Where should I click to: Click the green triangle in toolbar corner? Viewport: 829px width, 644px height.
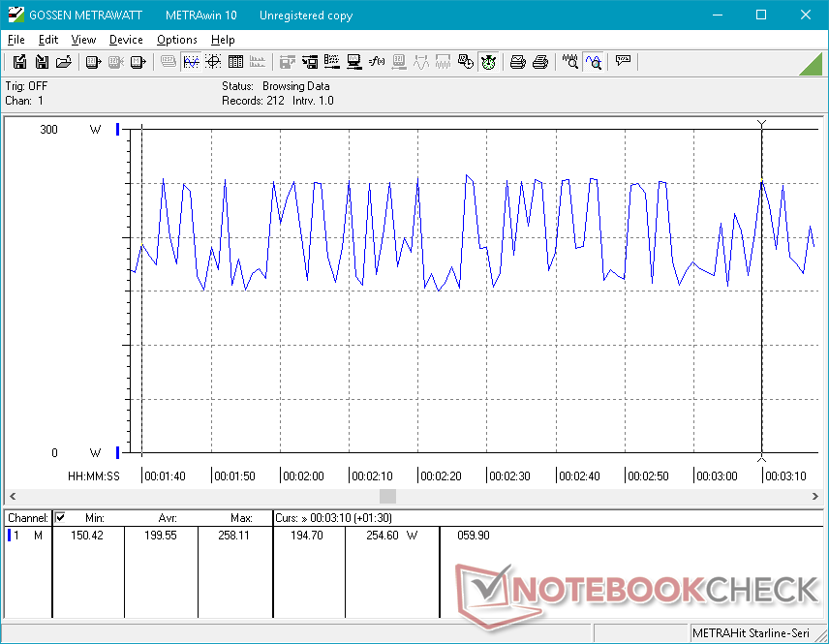812,63
